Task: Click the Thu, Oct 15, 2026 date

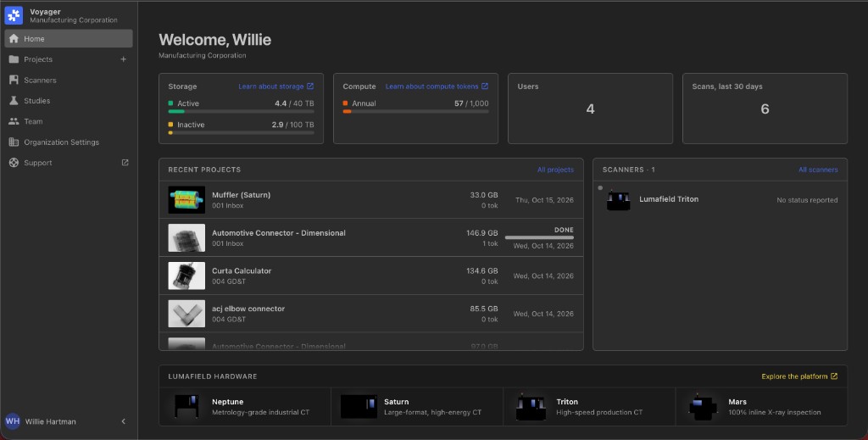Action: 544,200
